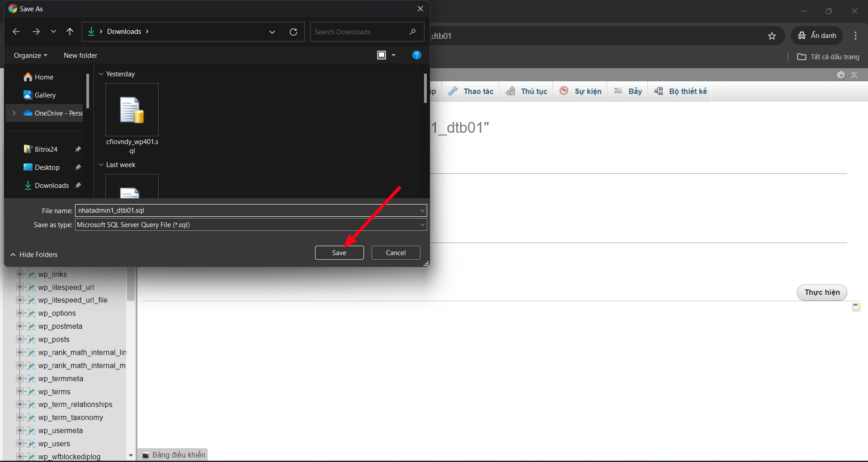868x462 pixels.
Task: Open the wp_options table
Action: [57, 313]
